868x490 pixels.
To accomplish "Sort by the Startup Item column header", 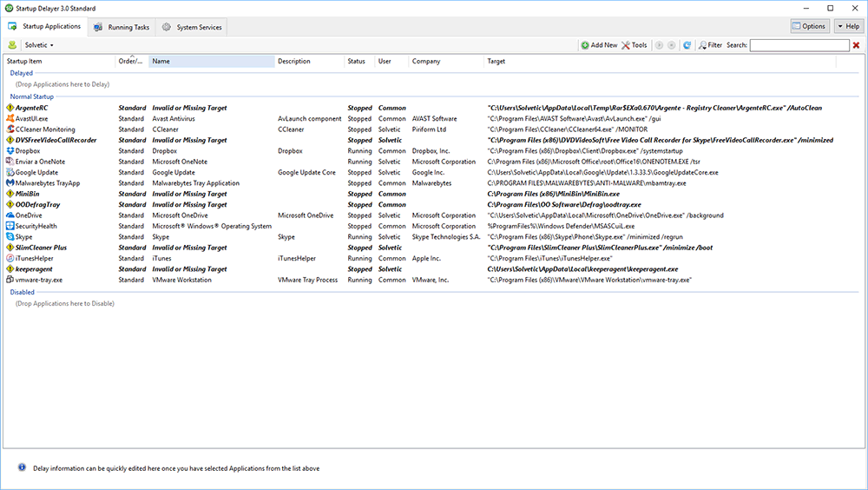I will click(59, 61).
